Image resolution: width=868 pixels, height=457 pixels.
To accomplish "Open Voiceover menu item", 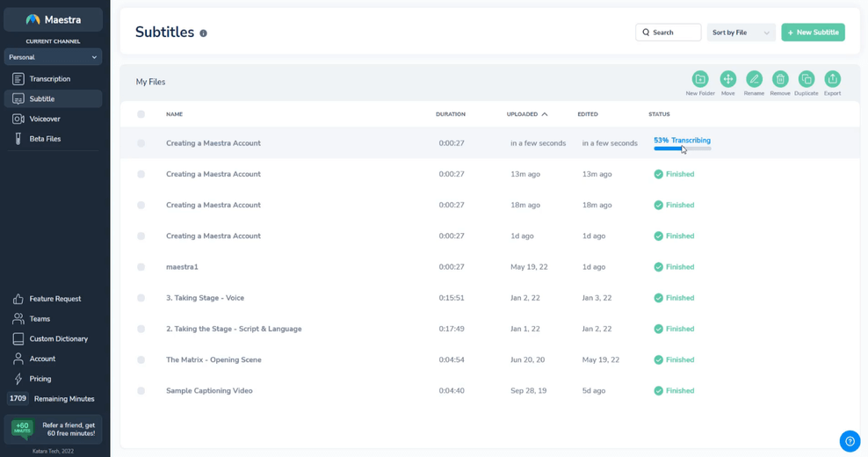I will coord(45,120).
